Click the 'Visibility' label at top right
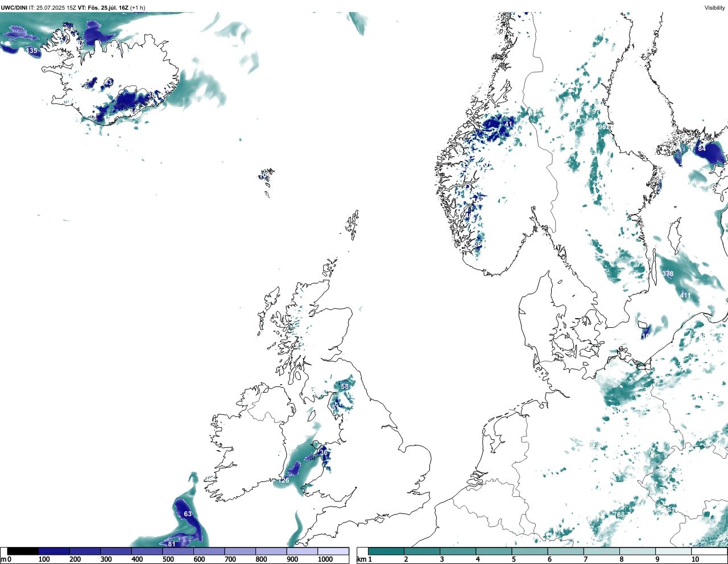The height and width of the screenshot is (564, 728). [715, 8]
